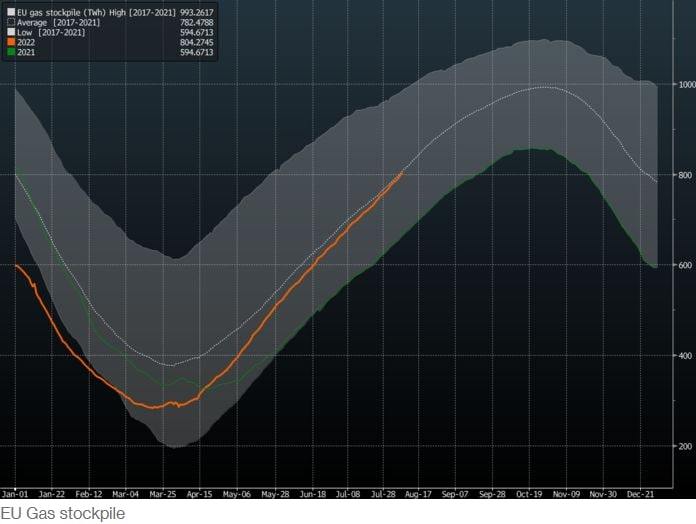This screenshot has width=696, height=524.
Task: Click the Oct-19 x-axis date label
Action: click(x=530, y=494)
